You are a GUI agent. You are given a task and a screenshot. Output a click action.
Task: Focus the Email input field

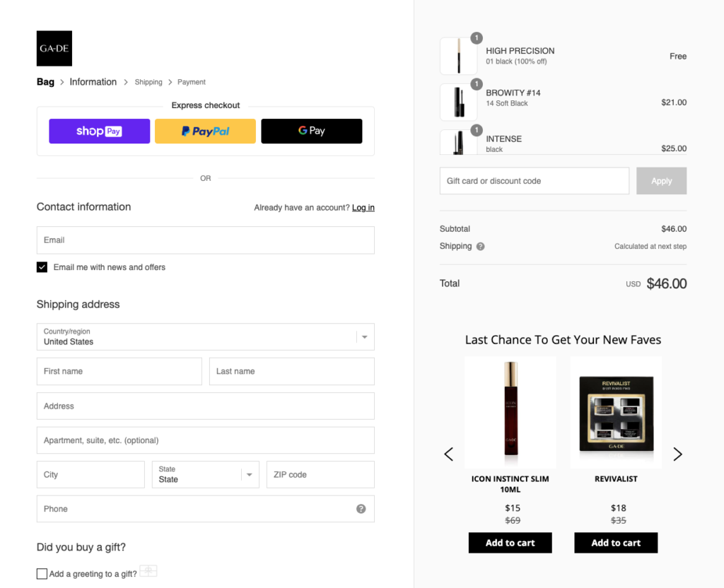205,240
